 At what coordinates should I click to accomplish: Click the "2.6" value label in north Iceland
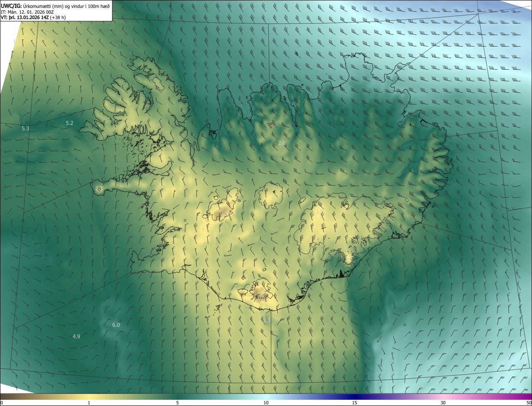[x=282, y=143]
